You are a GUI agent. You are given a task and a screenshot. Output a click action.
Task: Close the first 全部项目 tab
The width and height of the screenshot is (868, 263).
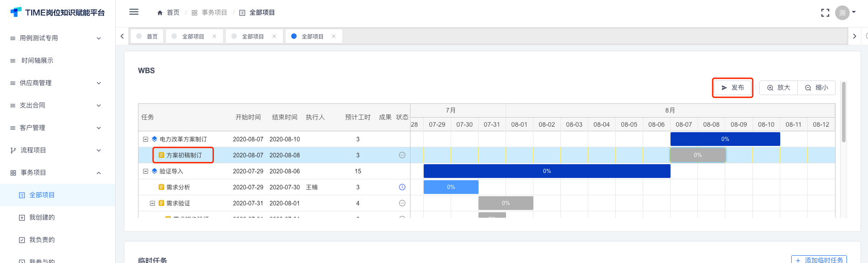tap(214, 37)
